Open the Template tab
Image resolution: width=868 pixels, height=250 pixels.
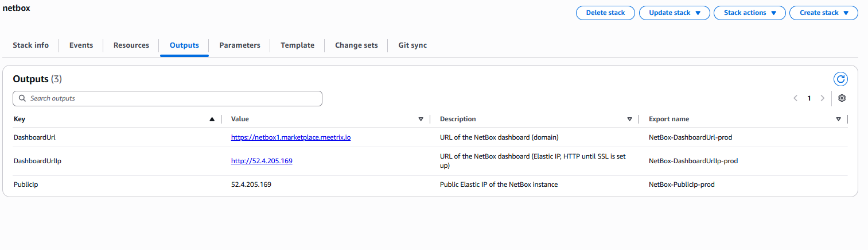click(297, 45)
